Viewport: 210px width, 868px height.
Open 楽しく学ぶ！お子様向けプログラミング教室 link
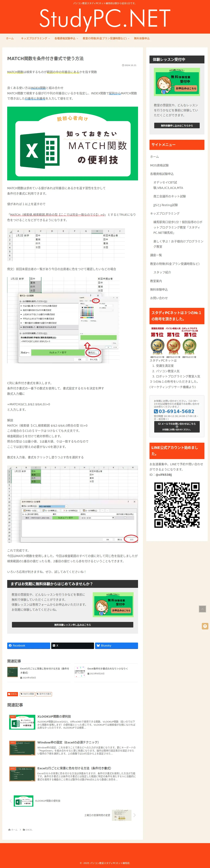[x=178, y=244]
